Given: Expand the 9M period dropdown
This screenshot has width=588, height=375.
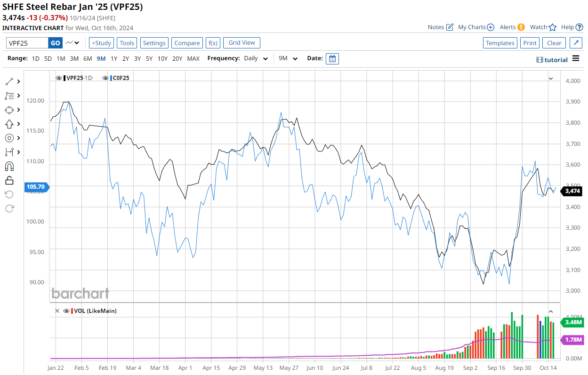Looking at the screenshot, I should click(x=288, y=59).
